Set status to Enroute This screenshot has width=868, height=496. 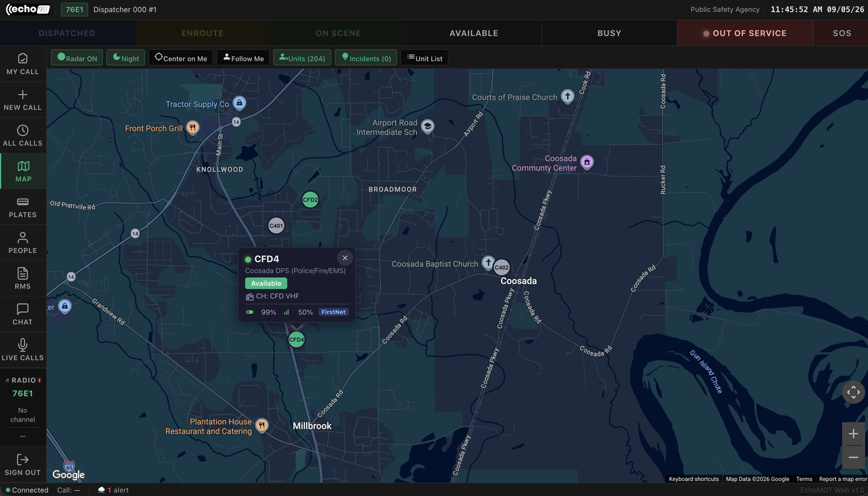202,33
